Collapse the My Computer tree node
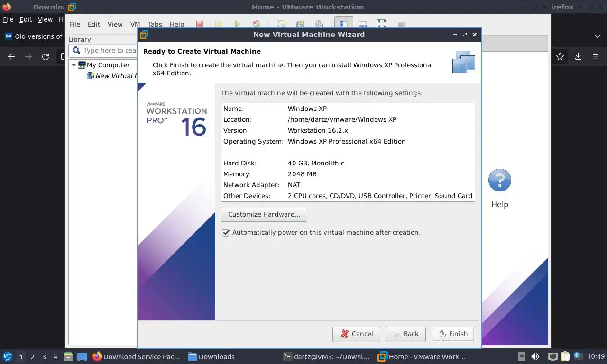The width and height of the screenshot is (607, 364). click(74, 65)
